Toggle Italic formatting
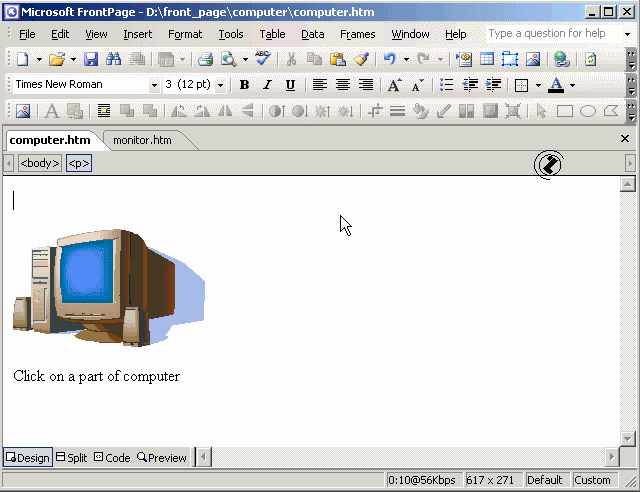The width and height of the screenshot is (640, 492). pos(267,85)
